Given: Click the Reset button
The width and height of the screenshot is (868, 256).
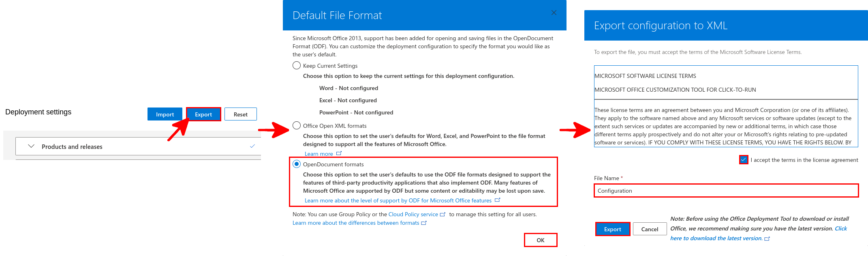Looking at the screenshot, I should (x=241, y=114).
